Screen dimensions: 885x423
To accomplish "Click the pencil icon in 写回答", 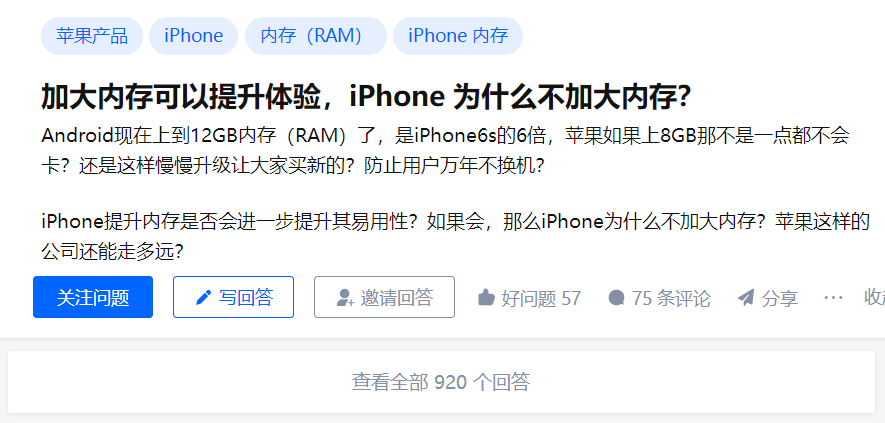I will click(x=203, y=297).
